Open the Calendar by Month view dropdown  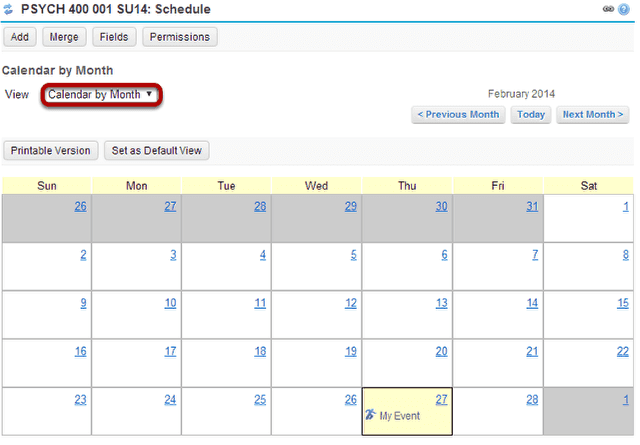(x=101, y=95)
